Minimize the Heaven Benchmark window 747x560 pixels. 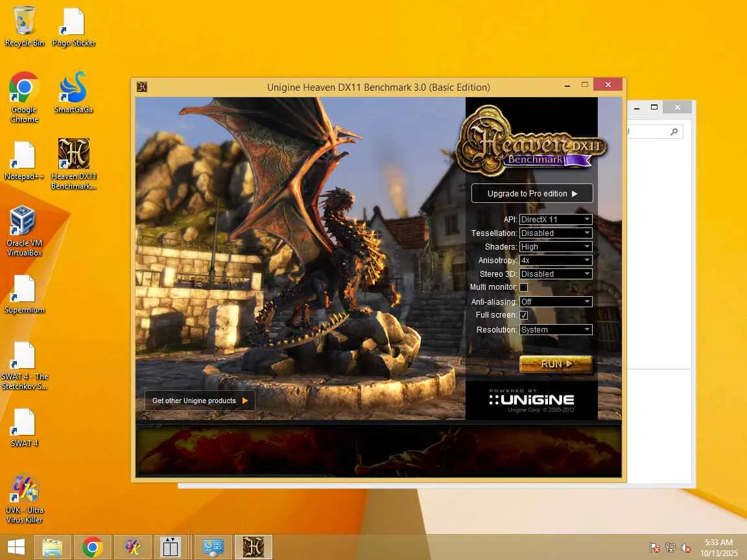click(567, 86)
